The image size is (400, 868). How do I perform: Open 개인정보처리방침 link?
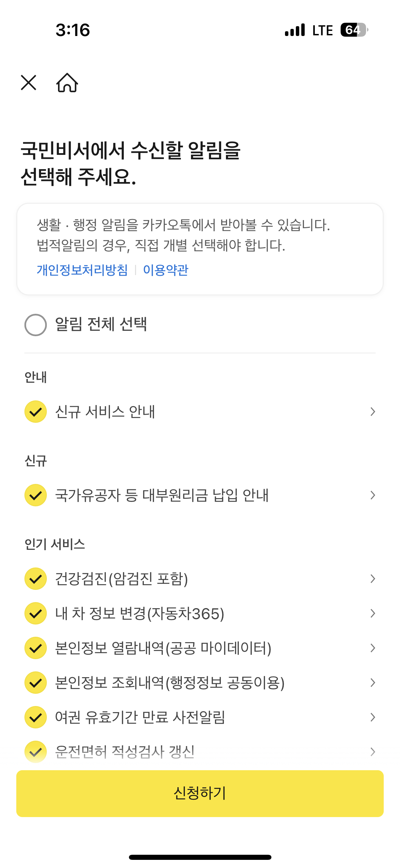pos(82,270)
